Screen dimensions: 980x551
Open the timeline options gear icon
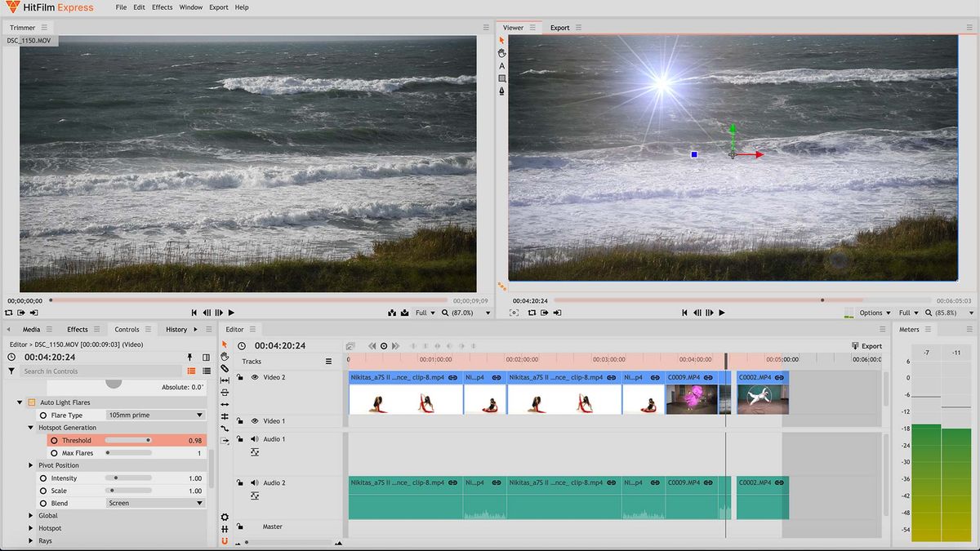point(225,516)
